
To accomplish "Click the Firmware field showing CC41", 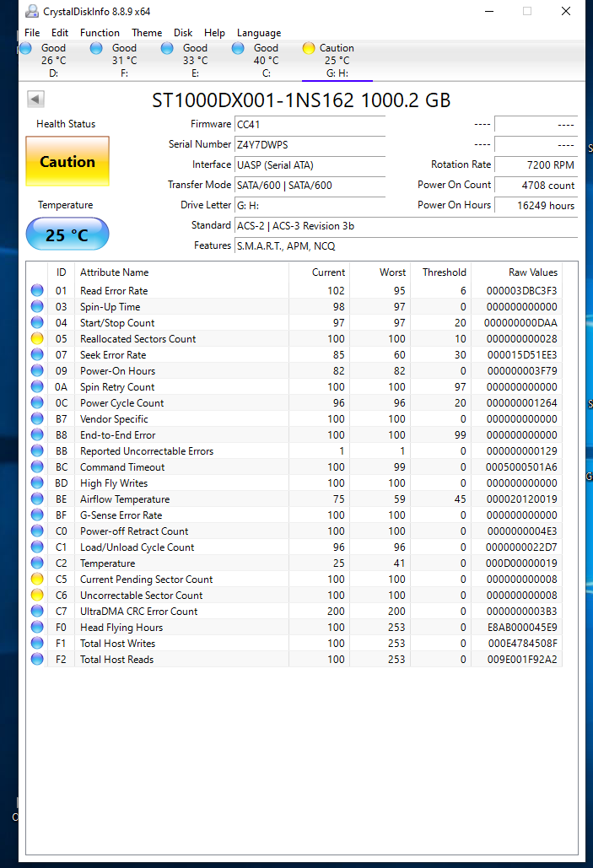I will coord(310,125).
